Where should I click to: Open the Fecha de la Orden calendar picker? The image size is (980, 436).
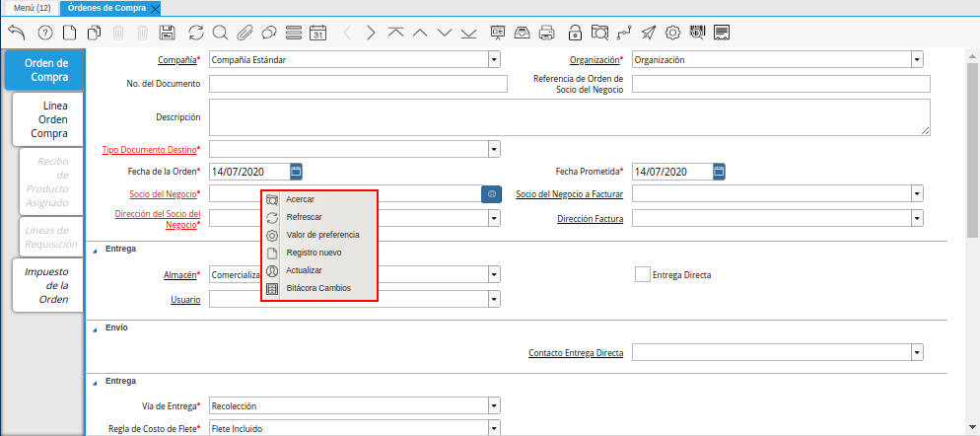pyautogui.click(x=296, y=172)
